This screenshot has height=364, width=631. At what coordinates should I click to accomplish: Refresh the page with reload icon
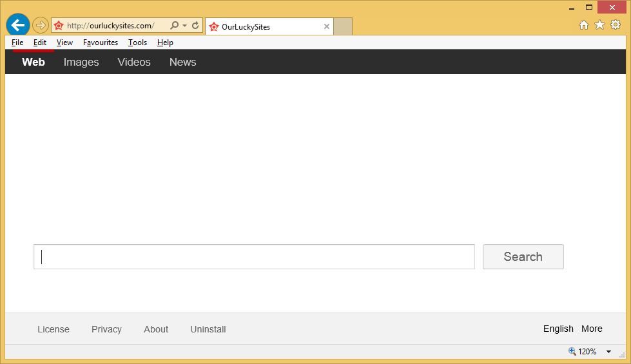click(x=195, y=26)
